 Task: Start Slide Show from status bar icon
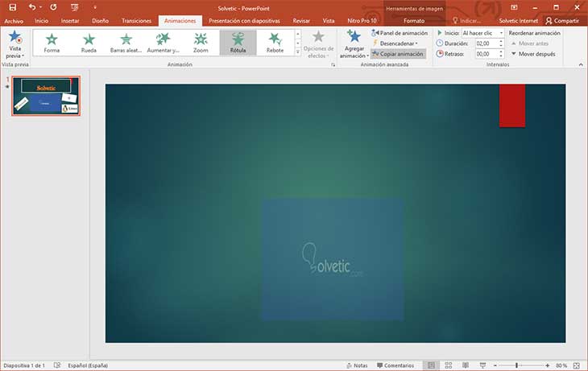482,365
